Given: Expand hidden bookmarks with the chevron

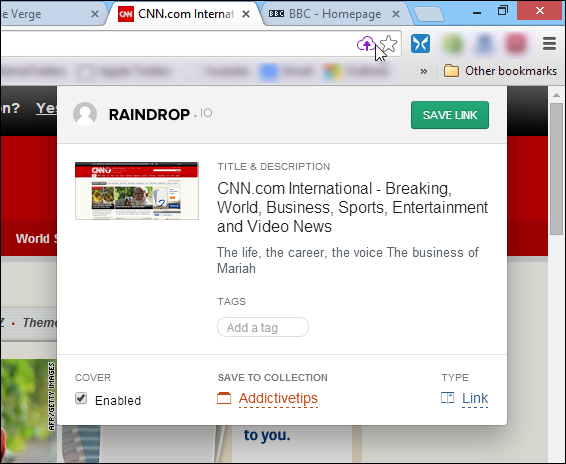Looking at the screenshot, I should click(x=423, y=71).
